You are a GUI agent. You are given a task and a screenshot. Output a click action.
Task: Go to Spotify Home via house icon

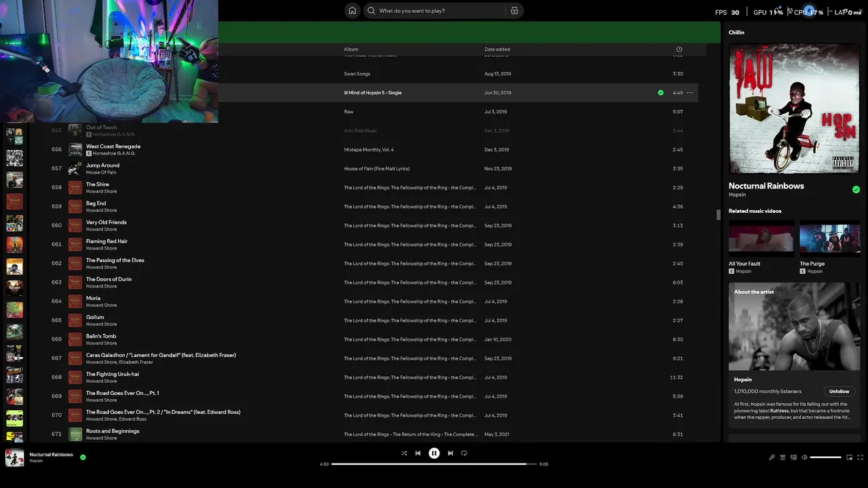(x=352, y=11)
